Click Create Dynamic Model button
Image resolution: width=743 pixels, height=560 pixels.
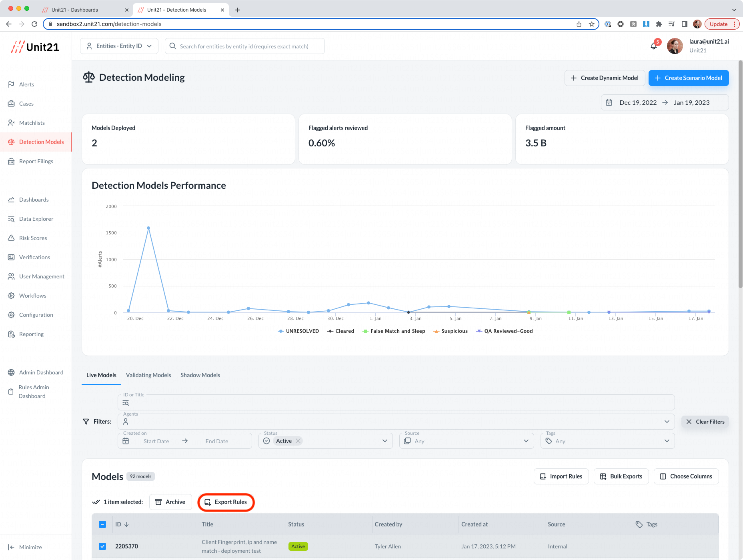(605, 78)
